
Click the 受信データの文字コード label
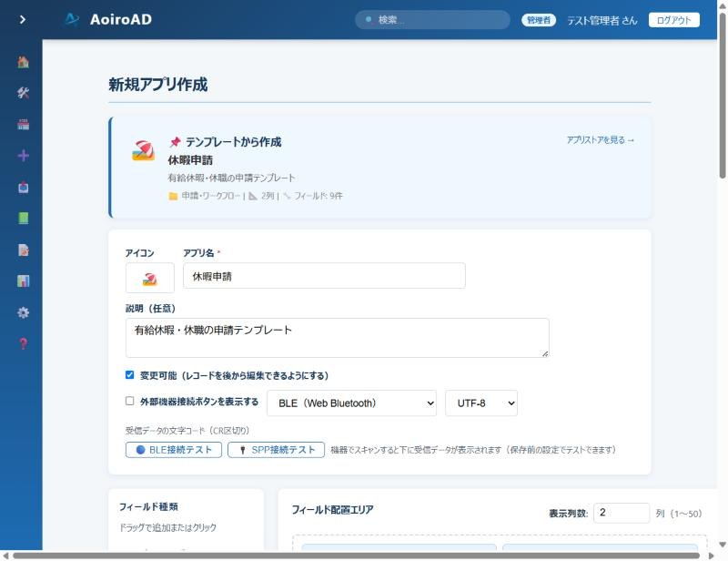click(187, 431)
